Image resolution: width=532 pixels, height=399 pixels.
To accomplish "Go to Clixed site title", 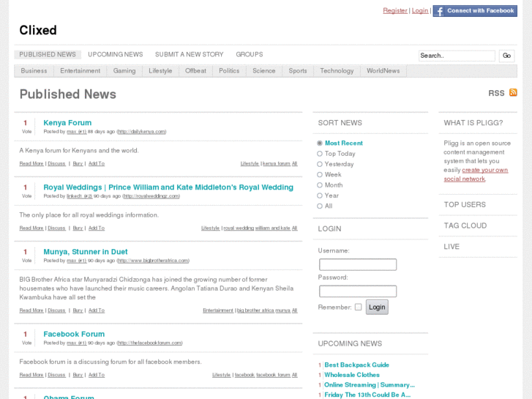I will (x=38, y=30).
